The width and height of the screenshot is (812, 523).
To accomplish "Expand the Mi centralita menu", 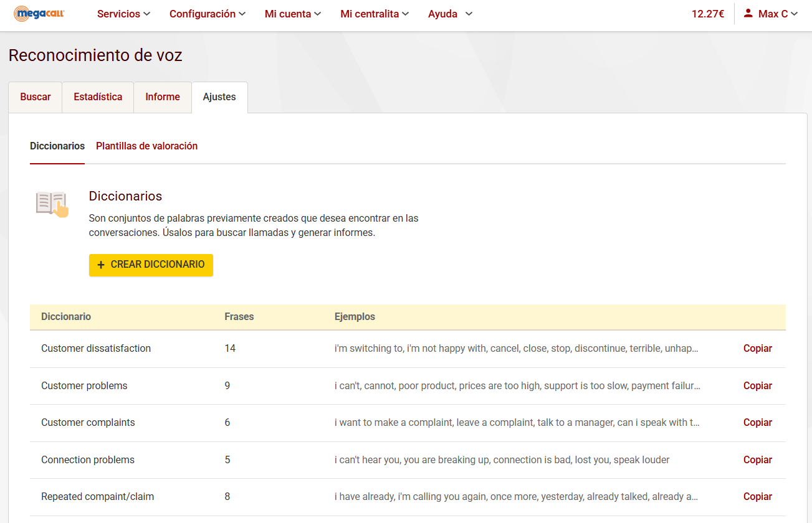I will click(x=374, y=14).
